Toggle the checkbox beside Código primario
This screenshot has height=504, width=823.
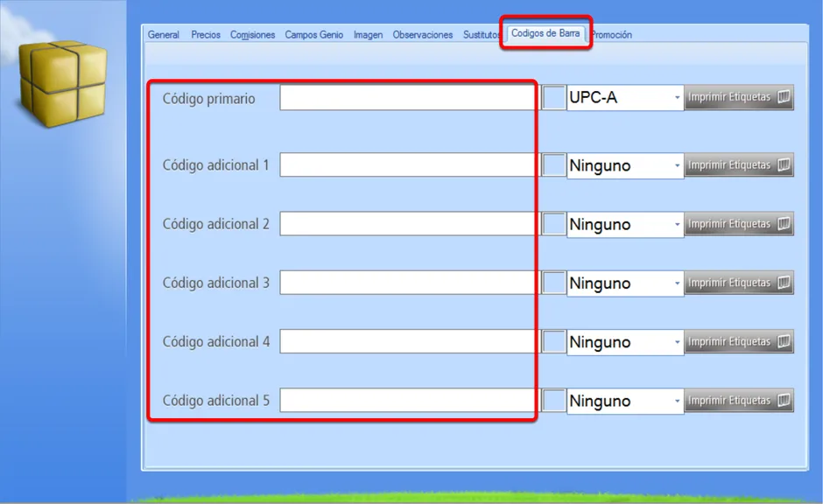pos(553,97)
